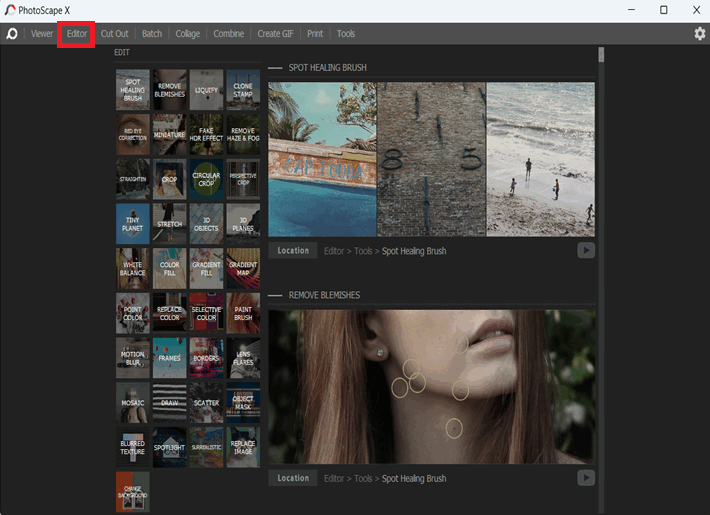Open the Change Background tile

[x=133, y=492]
